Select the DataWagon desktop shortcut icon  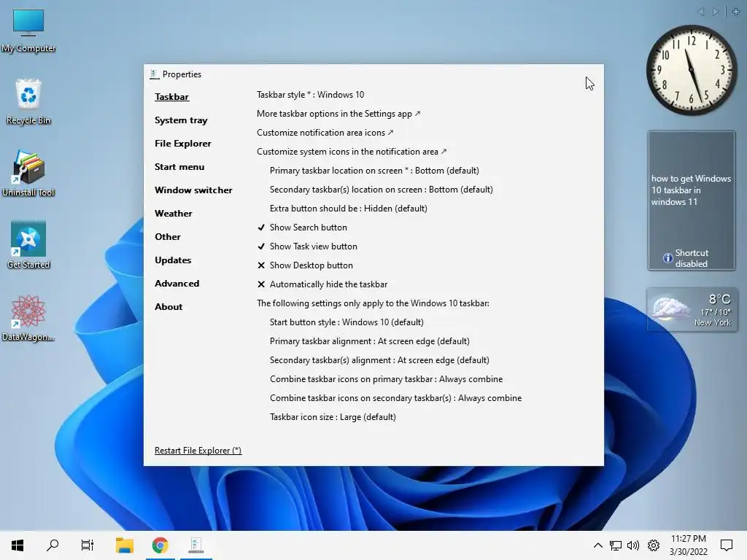click(28, 318)
